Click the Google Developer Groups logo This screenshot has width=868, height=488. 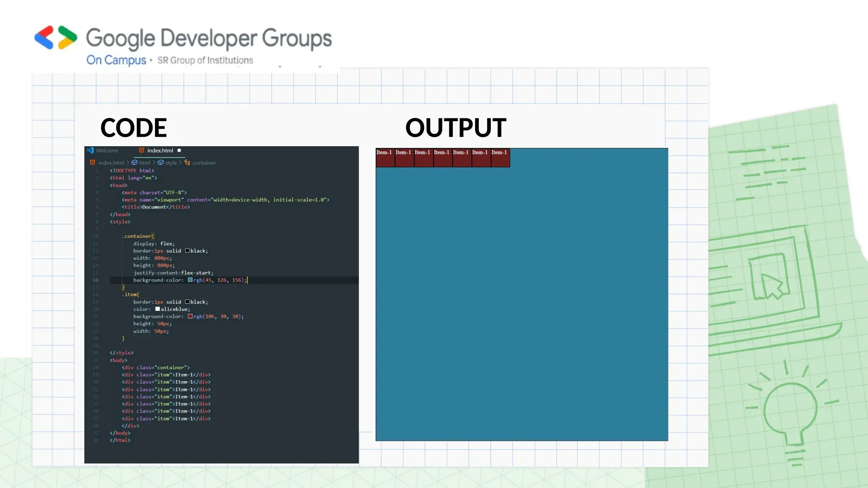pyautogui.click(x=56, y=37)
